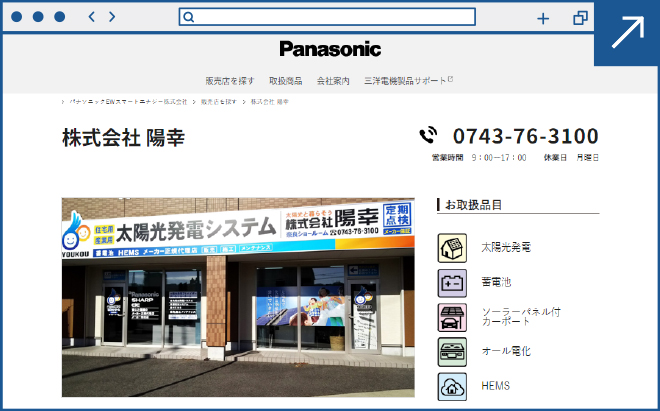Open 三洋電機製品サポート menu link

coord(408,80)
